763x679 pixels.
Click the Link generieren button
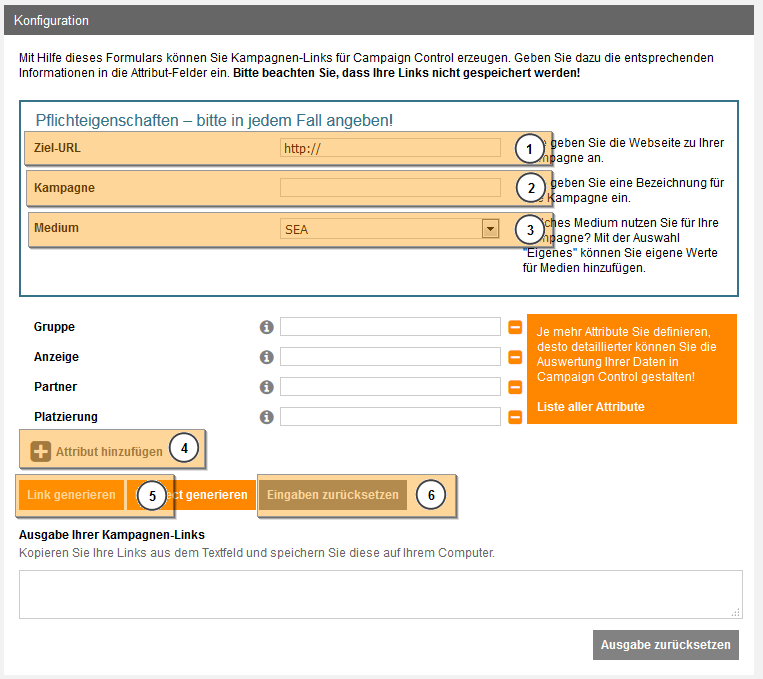coord(71,495)
